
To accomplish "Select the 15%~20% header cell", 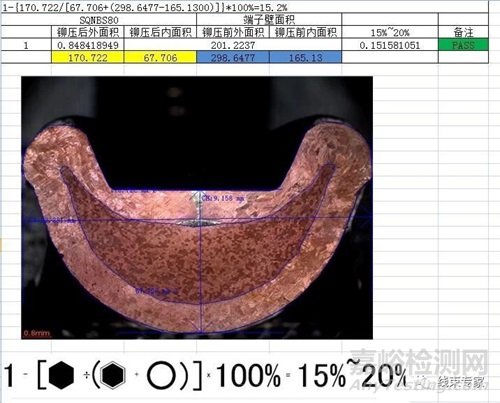I will [x=390, y=32].
